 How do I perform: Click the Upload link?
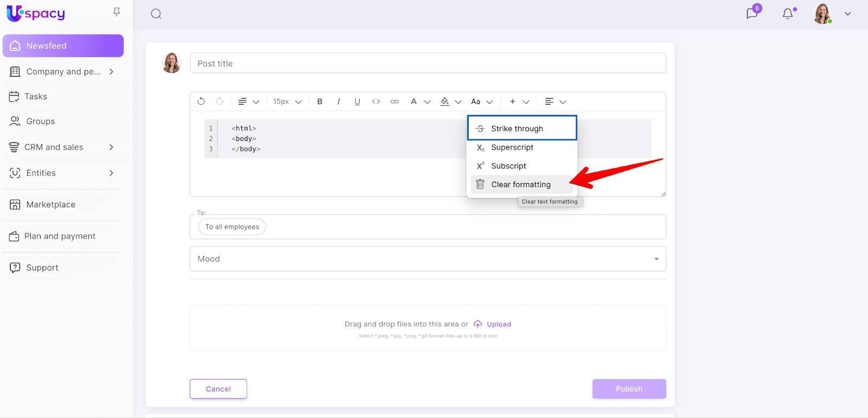pos(498,324)
